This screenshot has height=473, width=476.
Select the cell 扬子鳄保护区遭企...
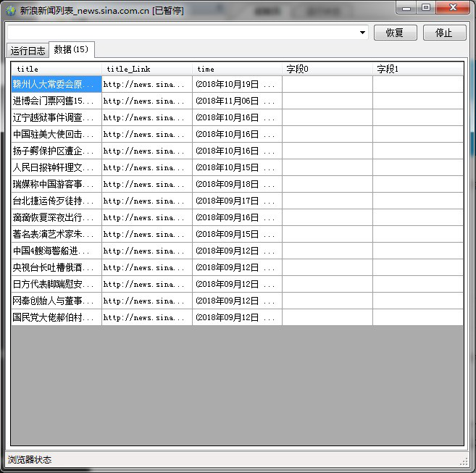57,151
